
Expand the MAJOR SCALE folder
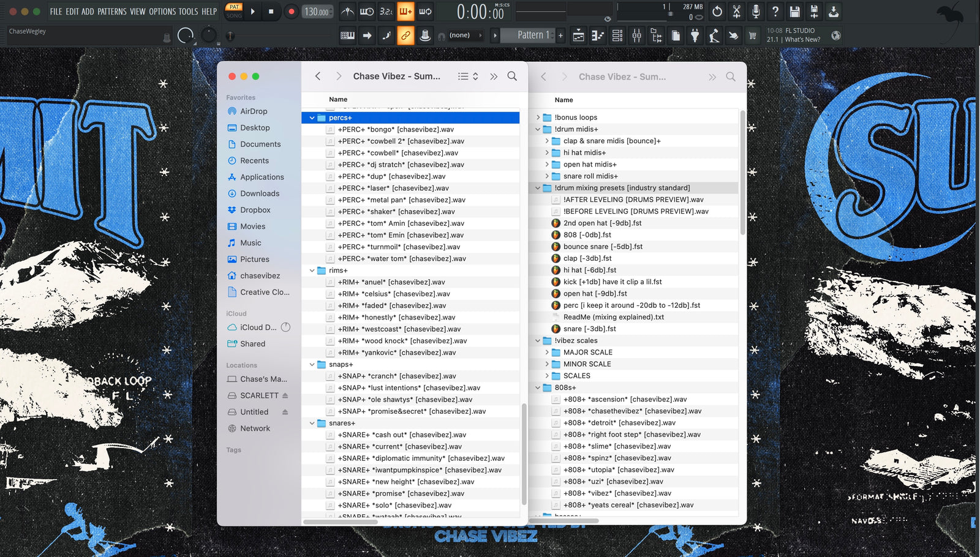point(547,353)
